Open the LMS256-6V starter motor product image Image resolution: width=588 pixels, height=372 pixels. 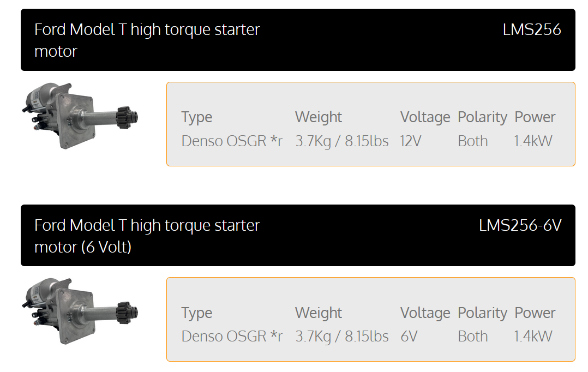click(81, 312)
